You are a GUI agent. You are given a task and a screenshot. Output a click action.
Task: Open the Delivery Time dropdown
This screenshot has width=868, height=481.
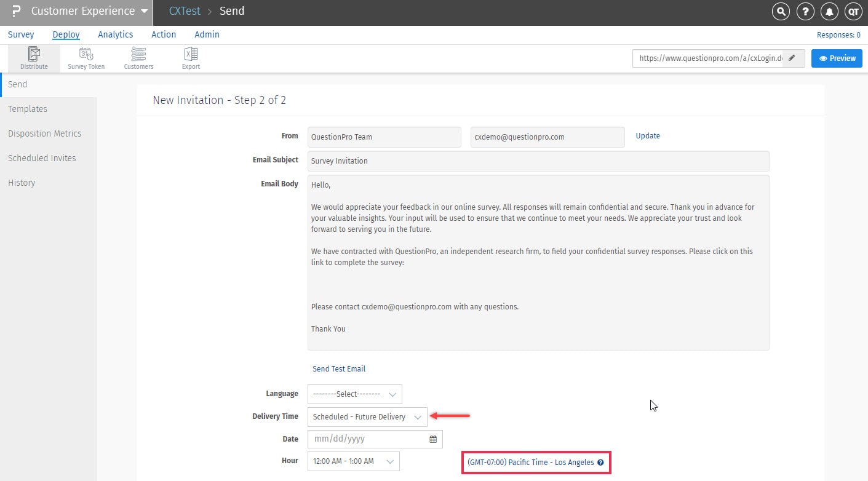367,416
